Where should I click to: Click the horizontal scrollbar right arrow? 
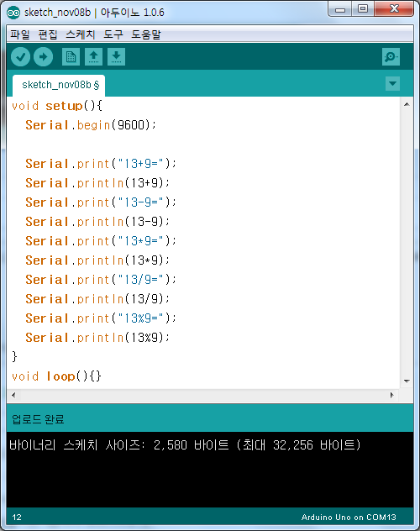(392, 395)
